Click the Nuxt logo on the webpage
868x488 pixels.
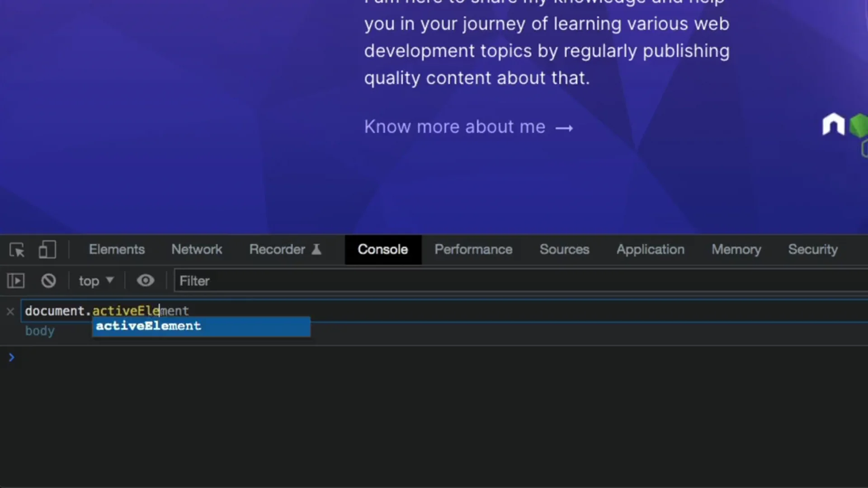833,125
